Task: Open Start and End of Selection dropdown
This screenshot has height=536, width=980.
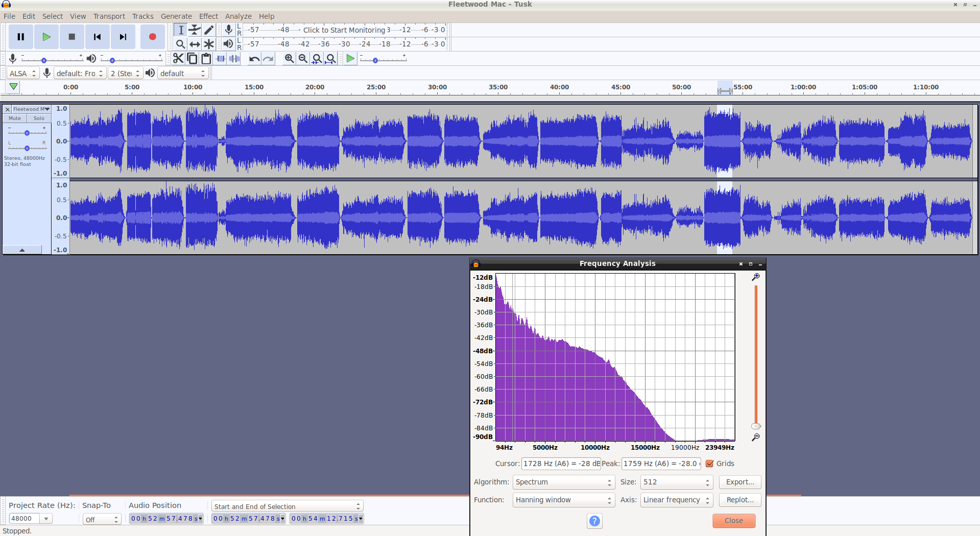Action: (x=287, y=506)
